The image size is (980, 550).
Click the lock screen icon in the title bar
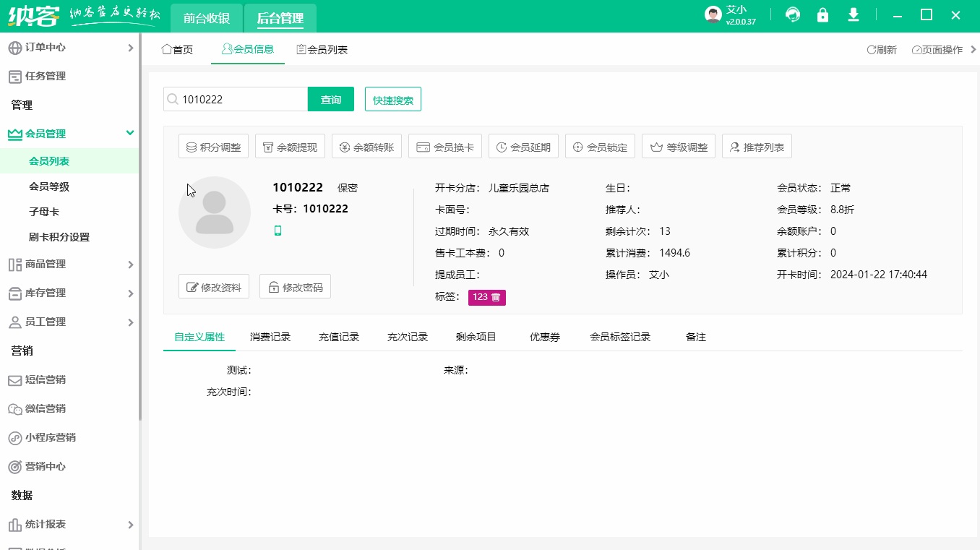point(822,14)
